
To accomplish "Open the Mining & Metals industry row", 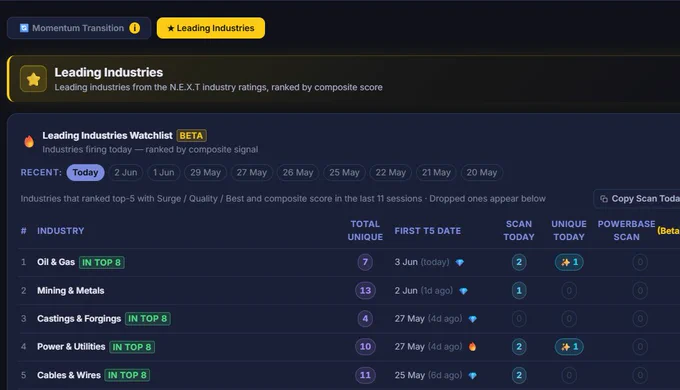I will pos(349,291).
